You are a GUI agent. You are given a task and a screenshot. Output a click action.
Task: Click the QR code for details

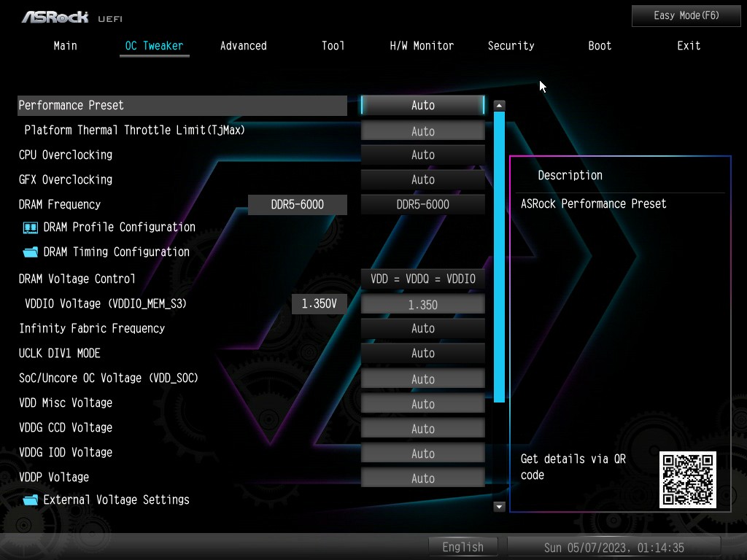pyautogui.click(x=687, y=479)
